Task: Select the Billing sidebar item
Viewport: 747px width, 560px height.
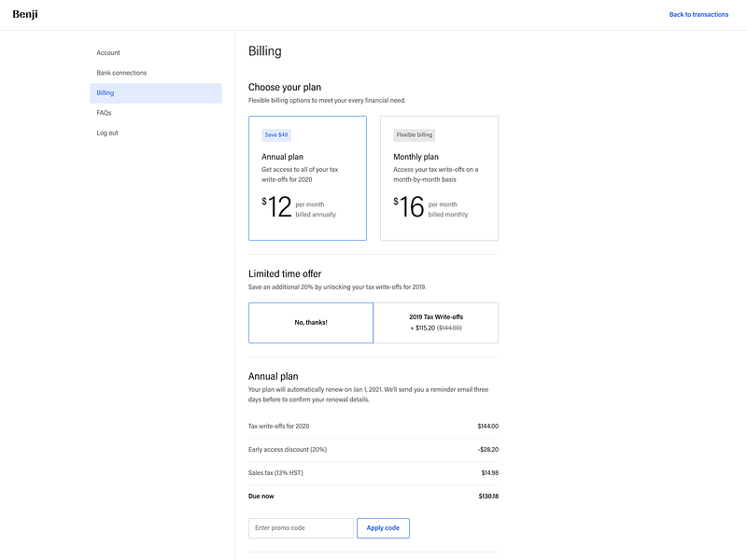Action: (x=156, y=93)
